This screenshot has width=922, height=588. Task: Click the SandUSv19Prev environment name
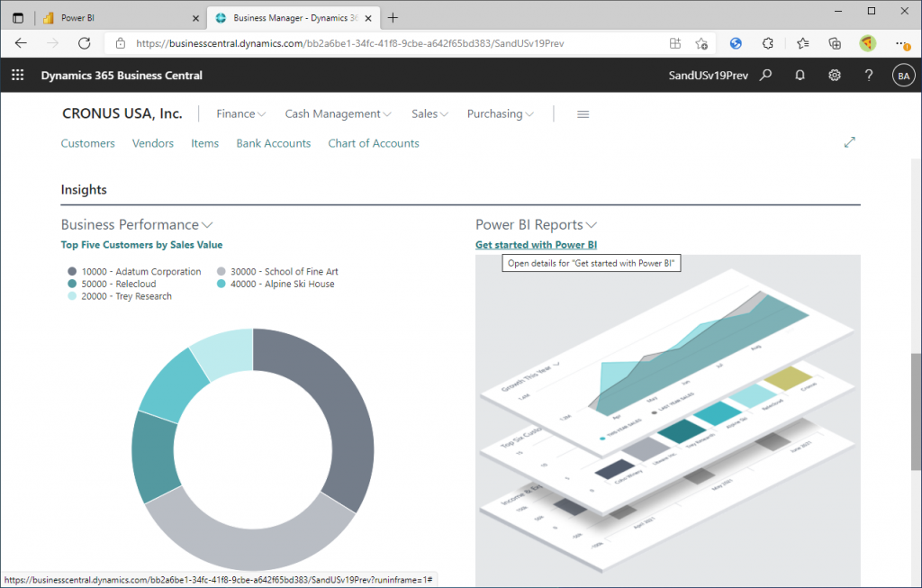(709, 76)
